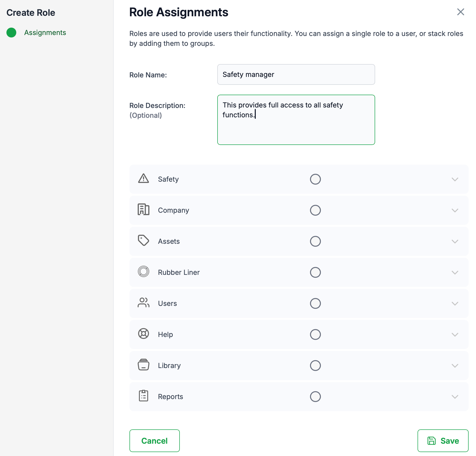Click the Role Name input field

pos(296,74)
